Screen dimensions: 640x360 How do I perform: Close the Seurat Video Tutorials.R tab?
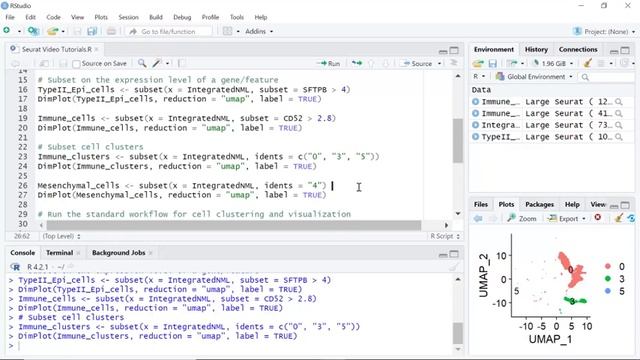96,49
